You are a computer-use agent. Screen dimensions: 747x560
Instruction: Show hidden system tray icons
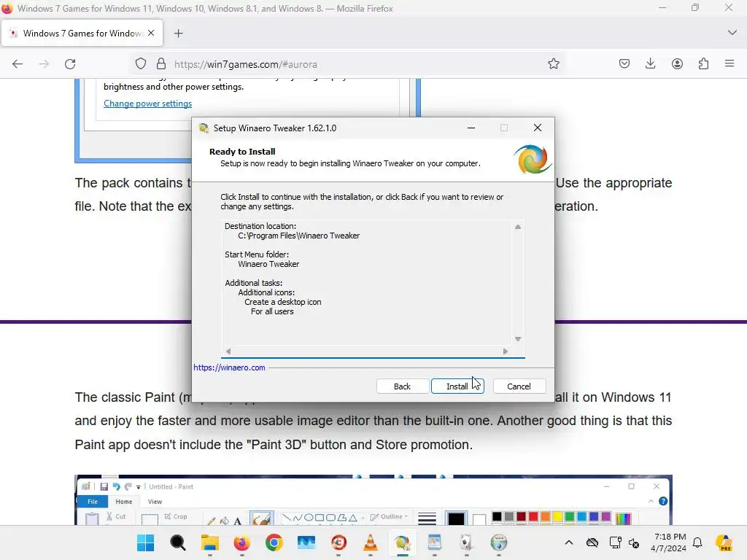tap(569, 542)
